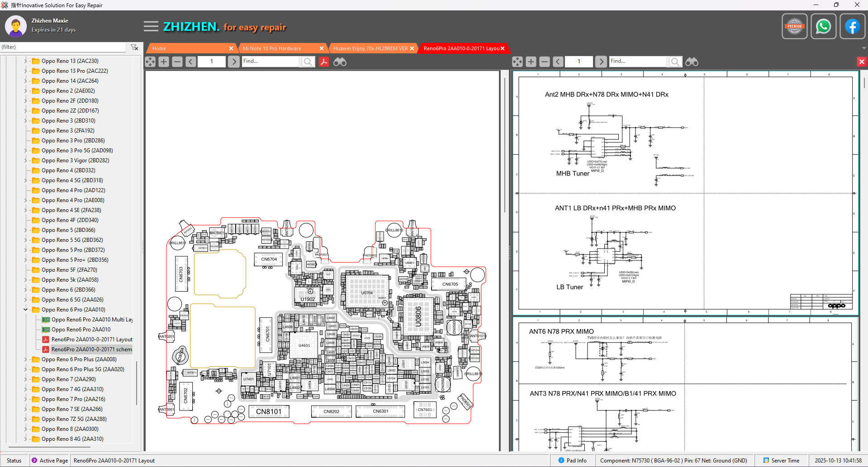Click binoculars icon in schematic viewer toolbar
The image size is (868, 467).
(x=692, y=61)
